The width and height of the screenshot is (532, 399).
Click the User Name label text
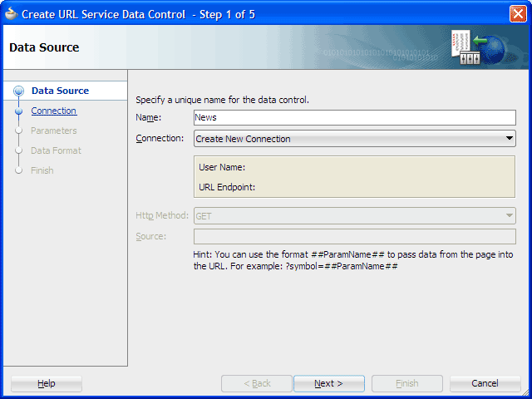point(222,167)
